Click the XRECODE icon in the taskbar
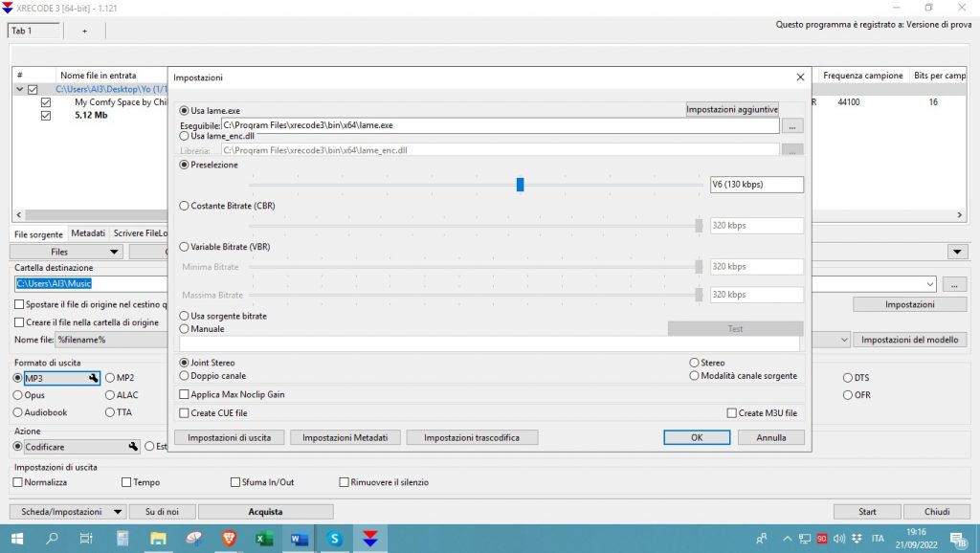 [x=369, y=539]
